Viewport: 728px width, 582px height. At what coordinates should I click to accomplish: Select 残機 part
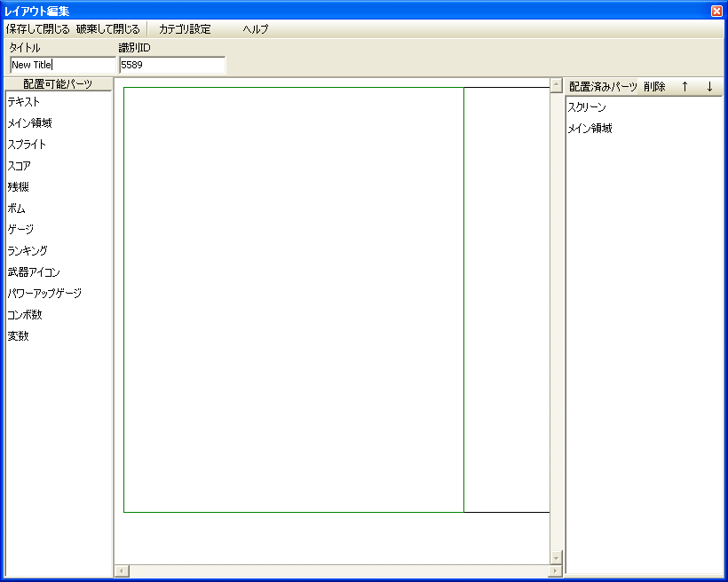pyautogui.click(x=59, y=187)
